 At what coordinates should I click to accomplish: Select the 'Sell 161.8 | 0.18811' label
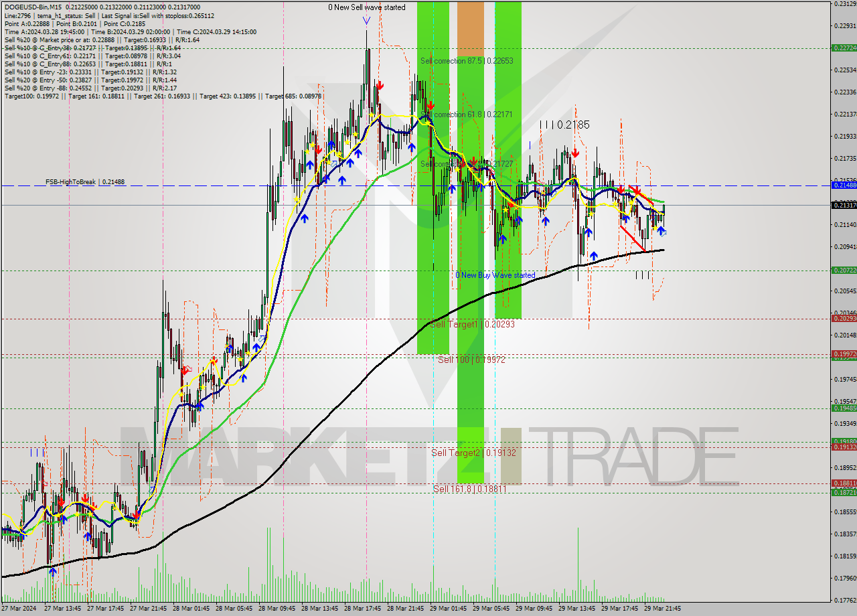(x=469, y=489)
